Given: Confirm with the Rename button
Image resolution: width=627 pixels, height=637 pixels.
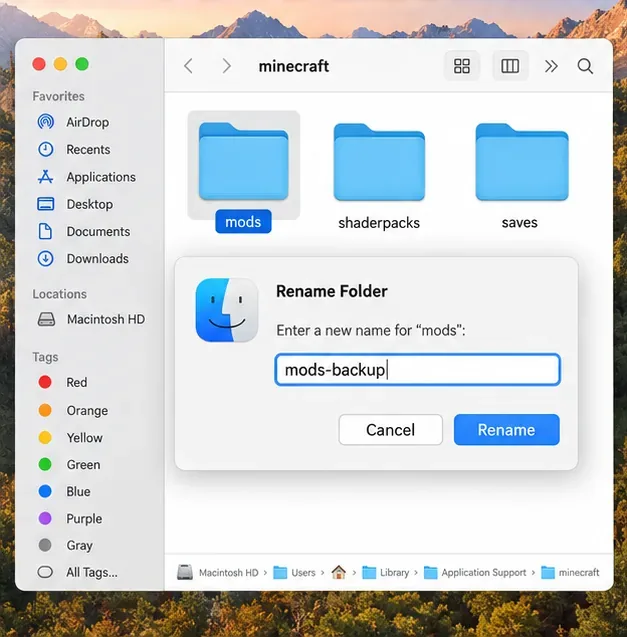Looking at the screenshot, I should coord(506,430).
